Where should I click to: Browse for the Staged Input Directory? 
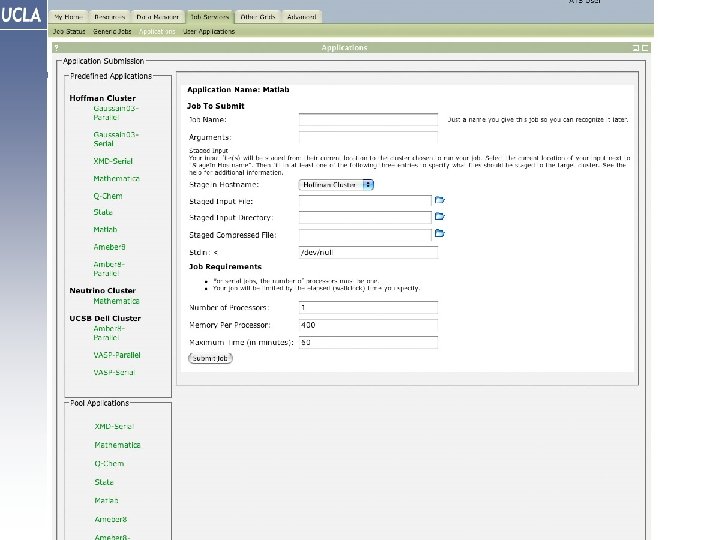click(x=439, y=216)
